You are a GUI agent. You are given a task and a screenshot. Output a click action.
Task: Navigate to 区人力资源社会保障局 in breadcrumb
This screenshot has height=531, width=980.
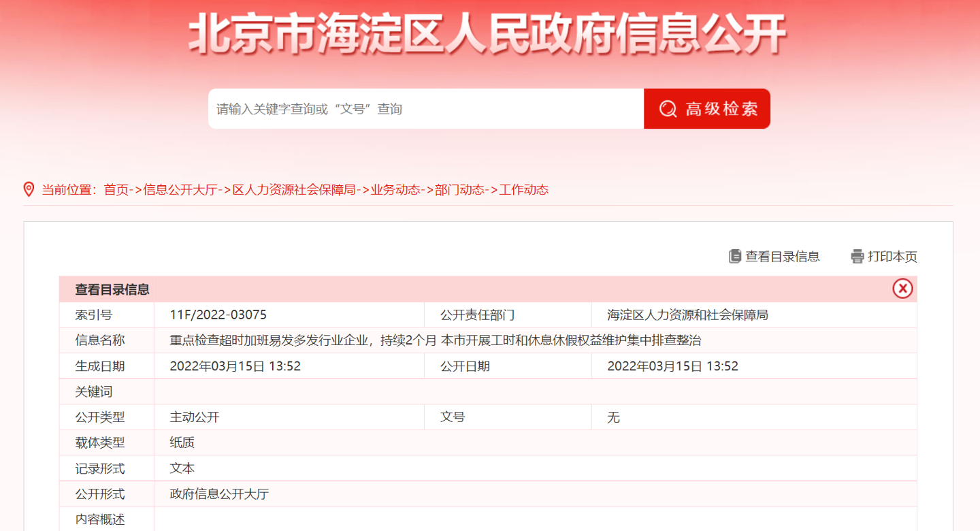[x=295, y=190]
